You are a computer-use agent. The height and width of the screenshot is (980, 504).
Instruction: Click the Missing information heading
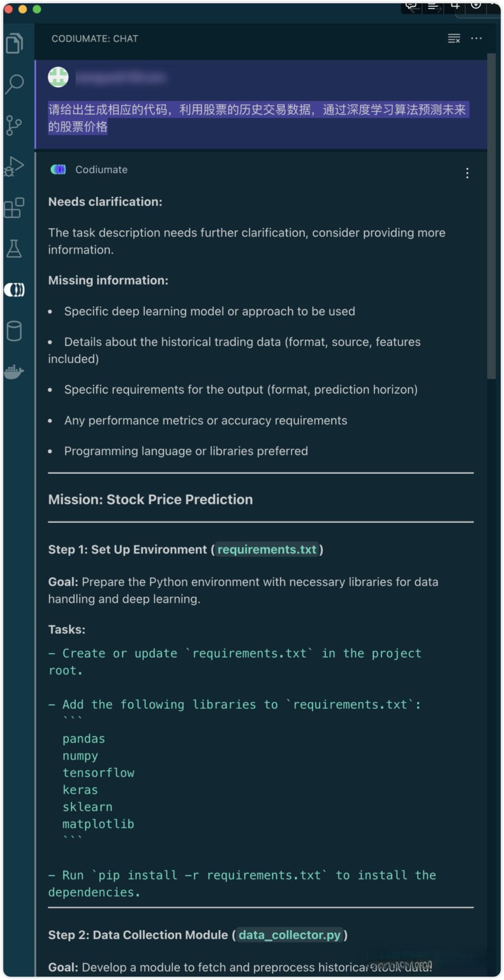pos(108,280)
